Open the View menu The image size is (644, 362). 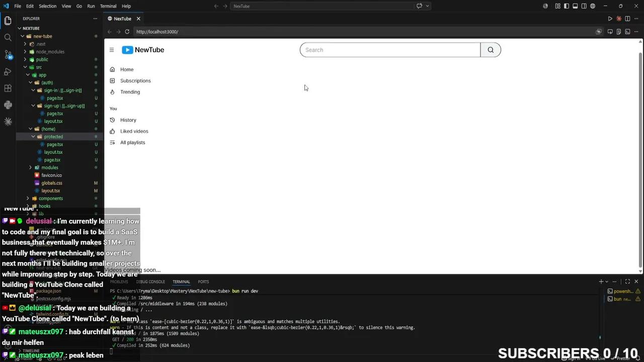tap(66, 6)
